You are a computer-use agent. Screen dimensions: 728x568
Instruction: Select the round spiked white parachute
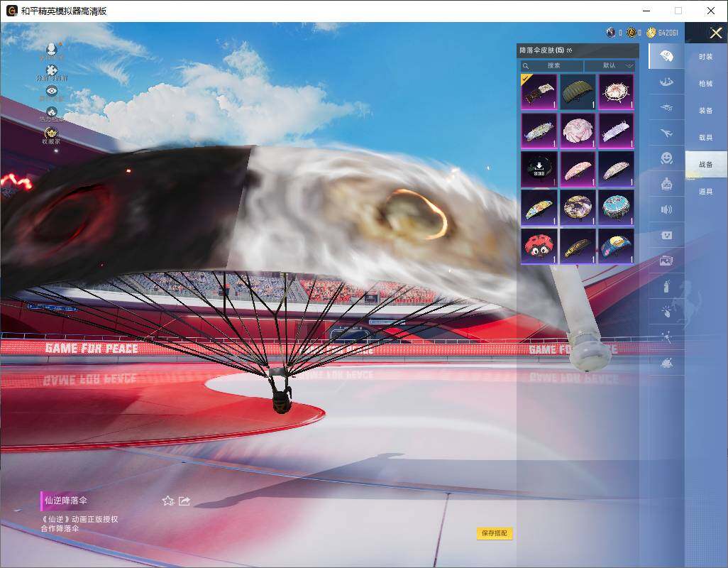point(616,92)
